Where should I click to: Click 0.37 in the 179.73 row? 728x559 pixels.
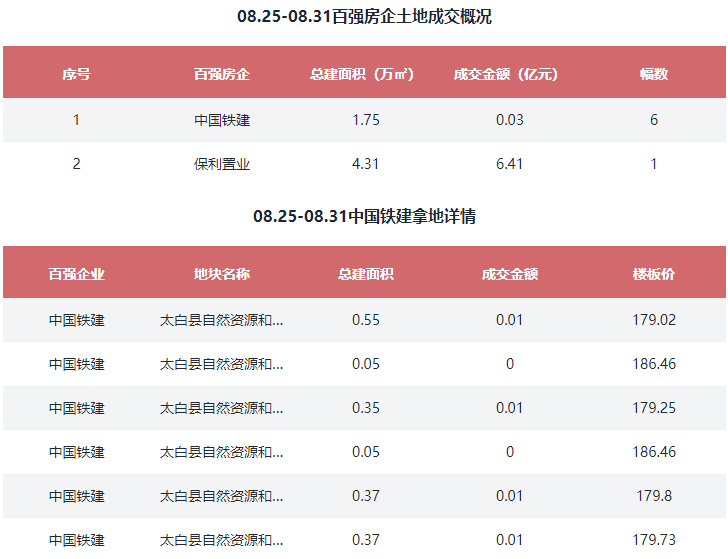[366, 540]
